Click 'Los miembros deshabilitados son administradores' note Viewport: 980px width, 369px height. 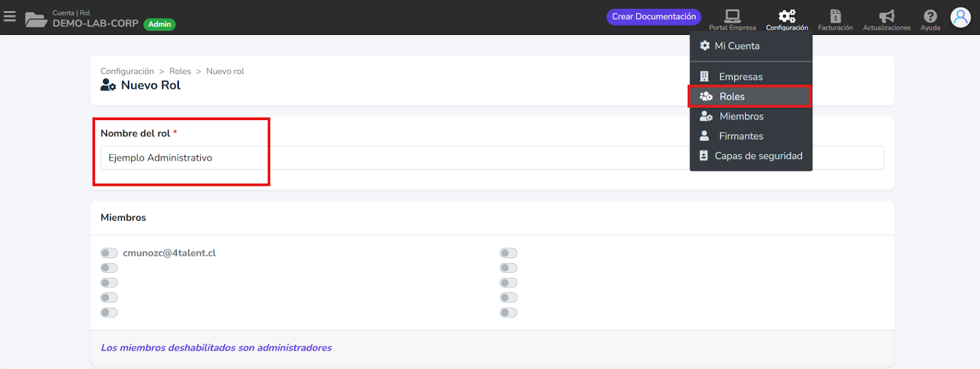tap(216, 348)
